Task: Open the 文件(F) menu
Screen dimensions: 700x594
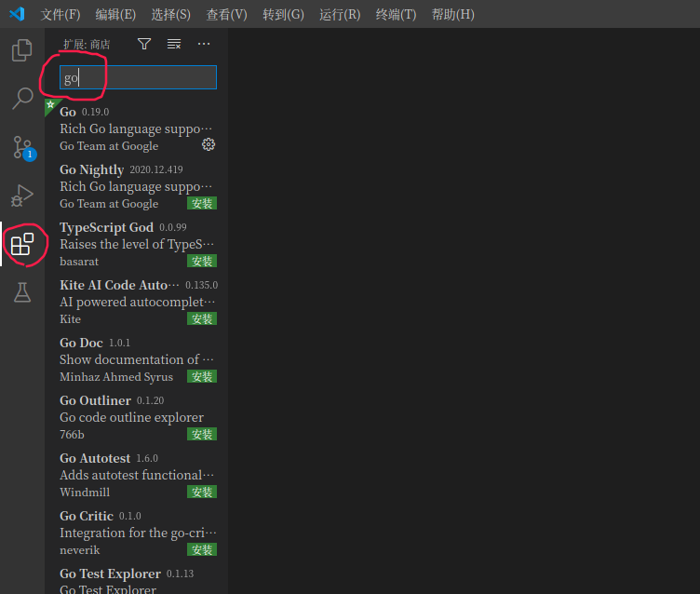Action: (61, 14)
